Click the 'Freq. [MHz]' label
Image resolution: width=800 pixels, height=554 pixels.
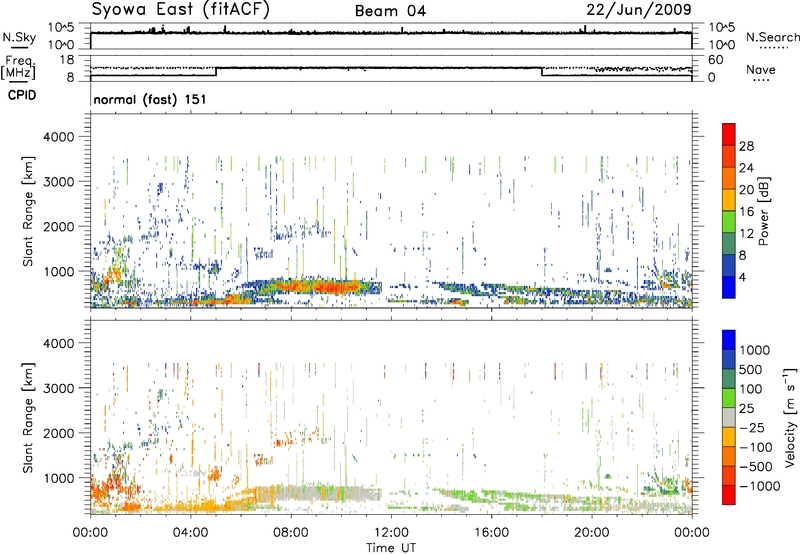(x=19, y=67)
